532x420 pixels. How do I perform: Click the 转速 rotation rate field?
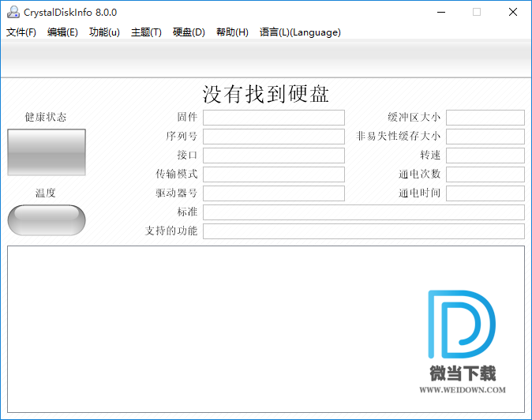tap(485, 156)
